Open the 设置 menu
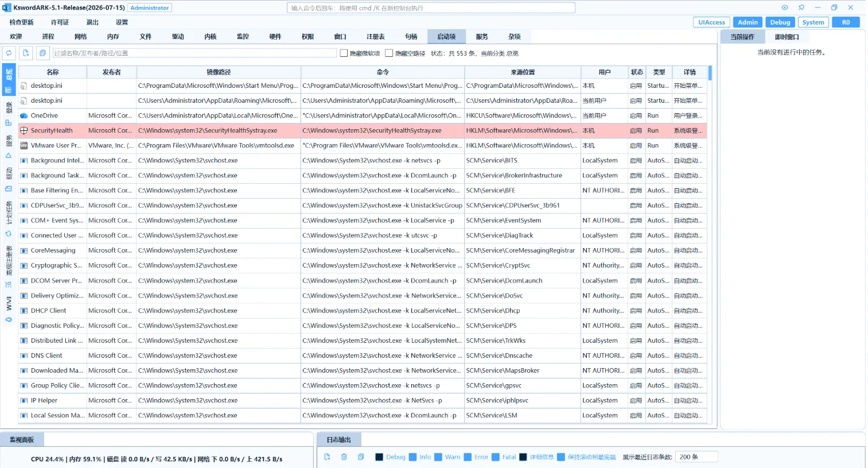 click(122, 22)
